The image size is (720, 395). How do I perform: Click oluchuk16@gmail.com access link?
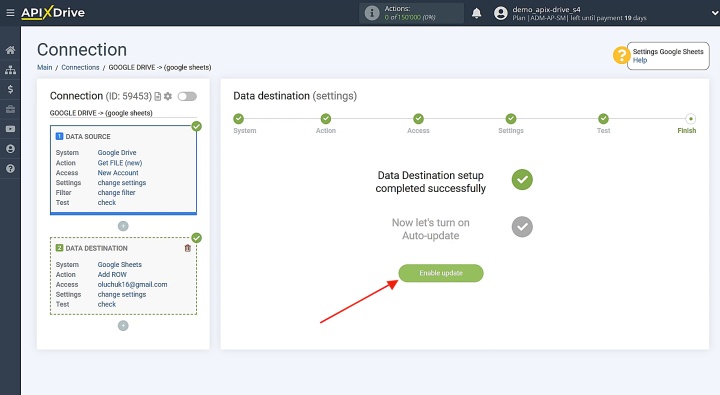[132, 285]
